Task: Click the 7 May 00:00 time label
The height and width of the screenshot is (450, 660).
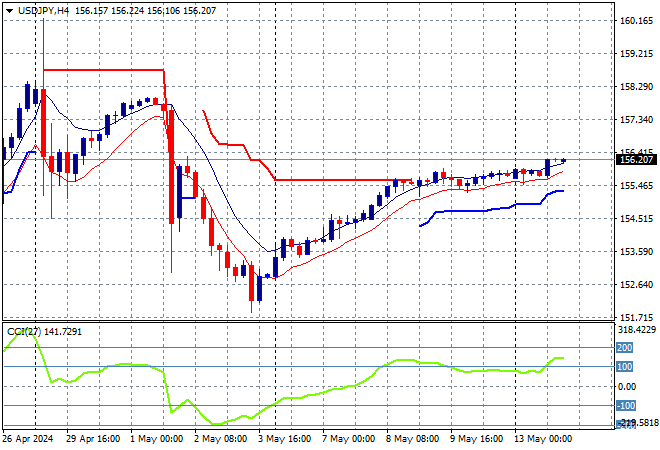Action: coord(349,439)
